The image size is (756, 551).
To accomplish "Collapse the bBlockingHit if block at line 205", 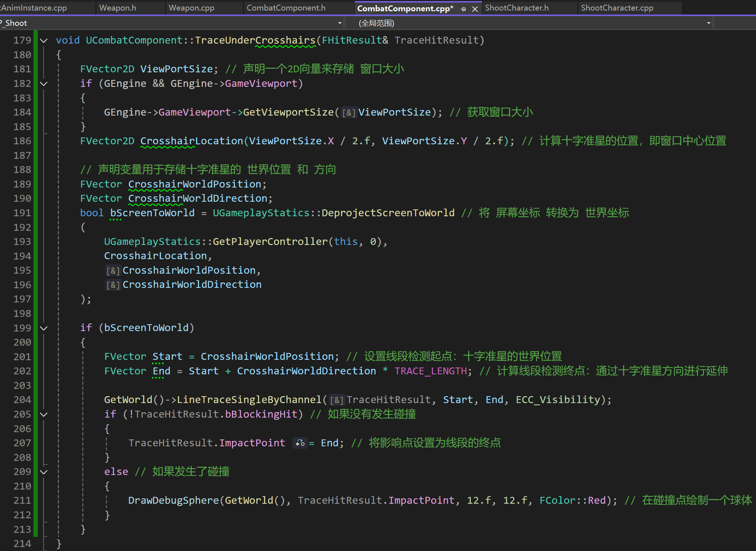I will pyautogui.click(x=44, y=414).
